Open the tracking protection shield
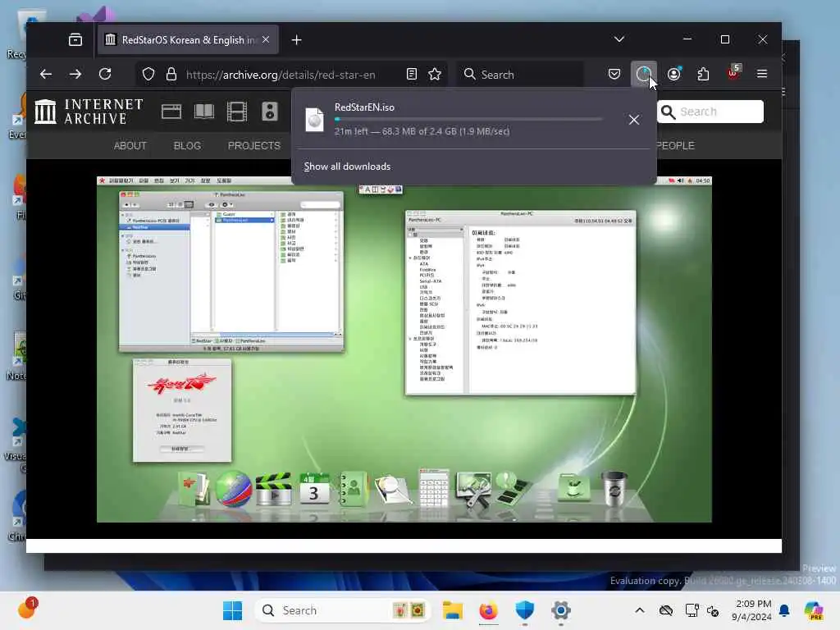 pos(148,74)
